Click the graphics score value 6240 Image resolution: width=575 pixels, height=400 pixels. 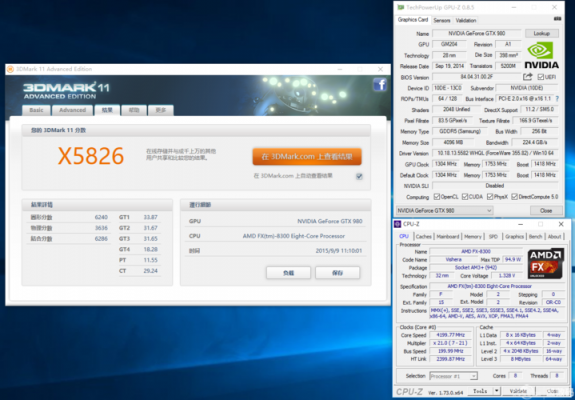coord(101,217)
